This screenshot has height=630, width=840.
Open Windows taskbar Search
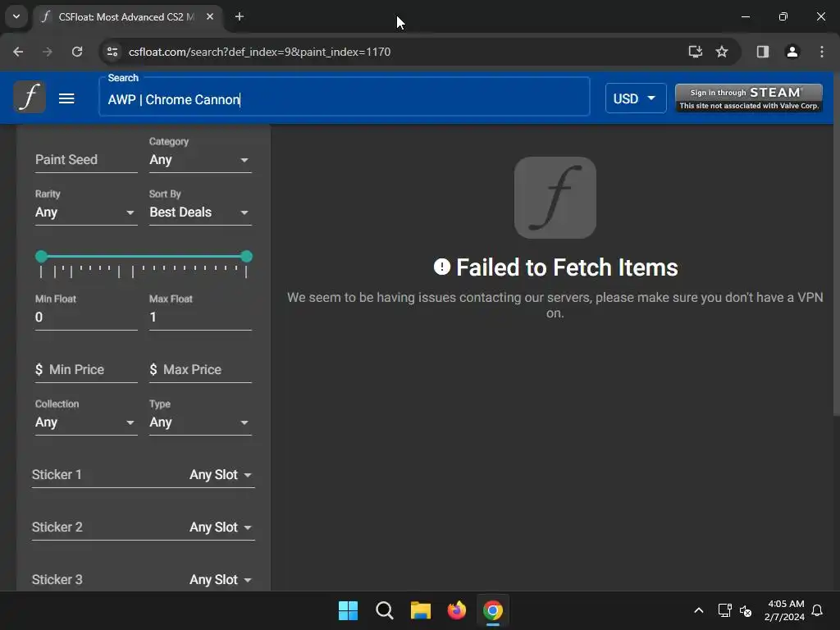(385, 610)
